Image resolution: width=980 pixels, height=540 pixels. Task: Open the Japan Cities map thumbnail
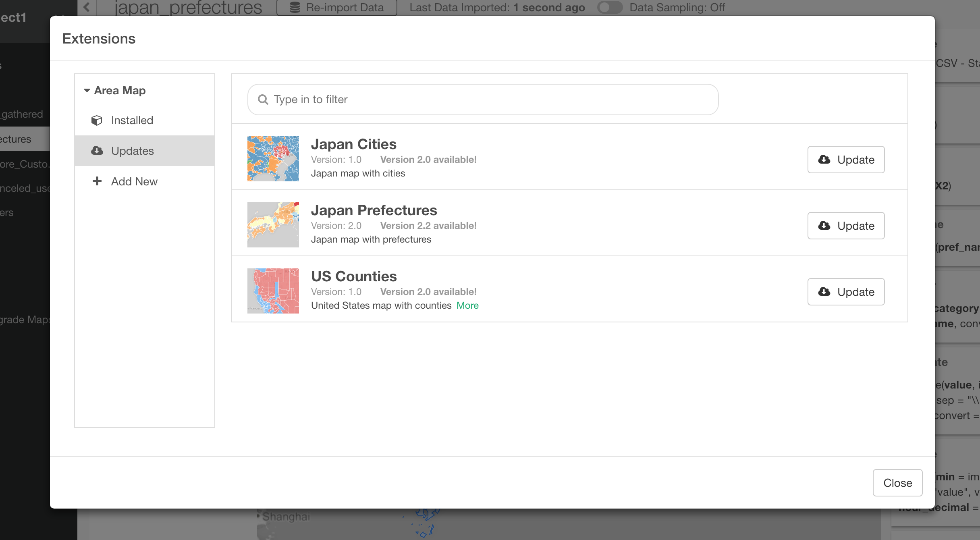coord(273,159)
